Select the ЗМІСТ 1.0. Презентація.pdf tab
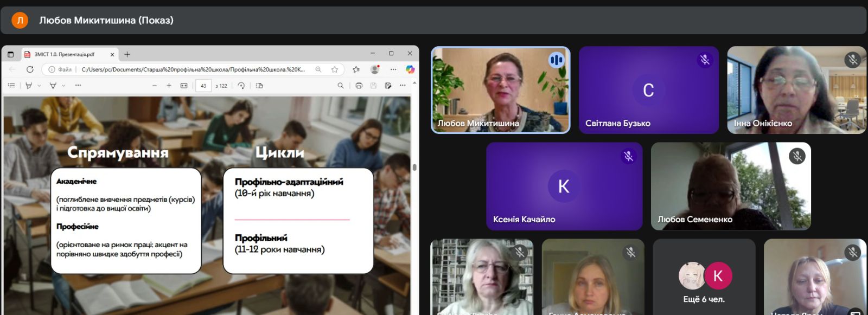Image resolution: width=868 pixels, height=315 pixels. pyautogui.click(x=65, y=54)
